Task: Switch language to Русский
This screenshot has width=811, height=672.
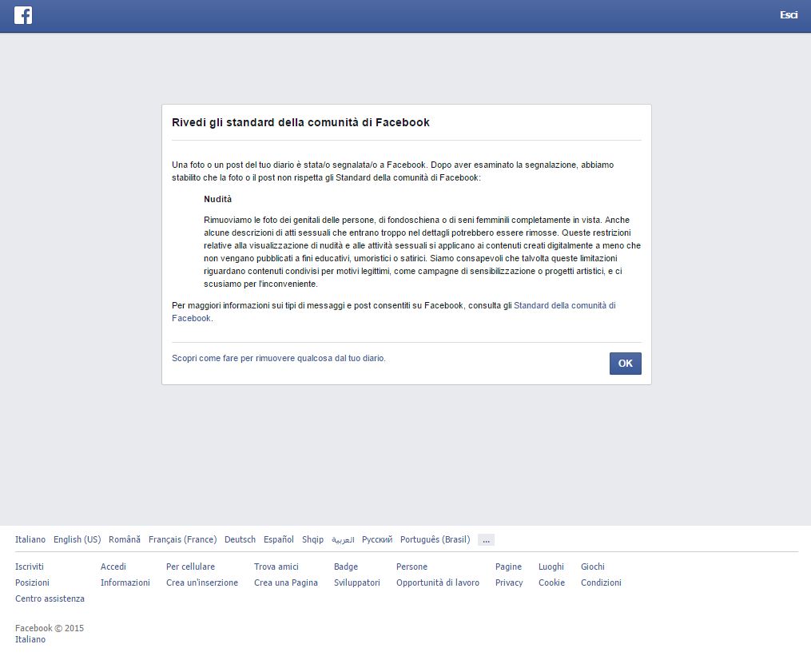Action: coord(377,539)
